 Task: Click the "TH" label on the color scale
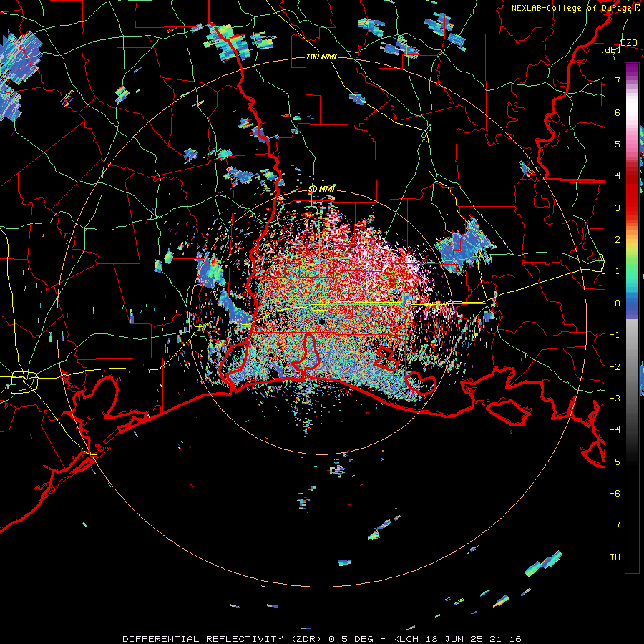(615, 557)
